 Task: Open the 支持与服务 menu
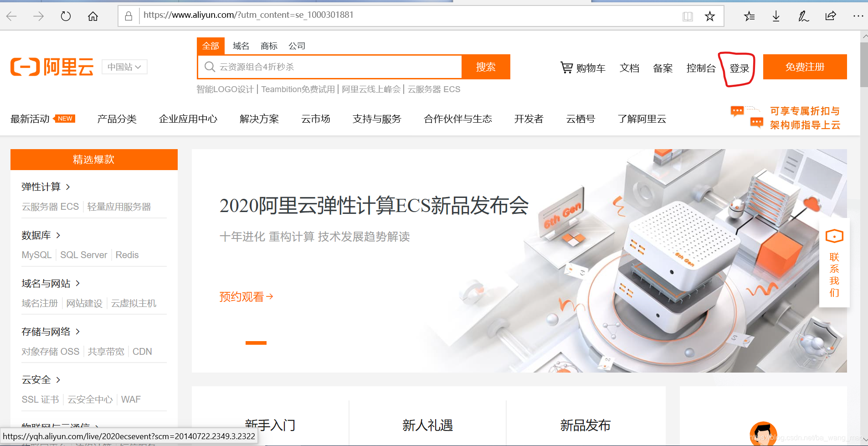pos(377,119)
